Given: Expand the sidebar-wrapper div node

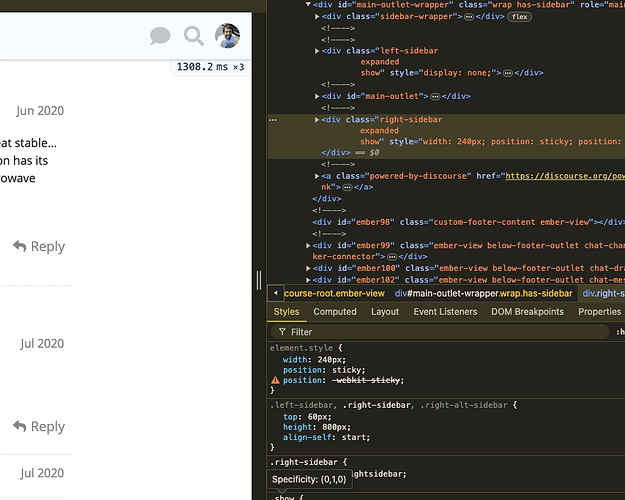Looking at the screenshot, I should pyautogui.click(x=317, y=17).
